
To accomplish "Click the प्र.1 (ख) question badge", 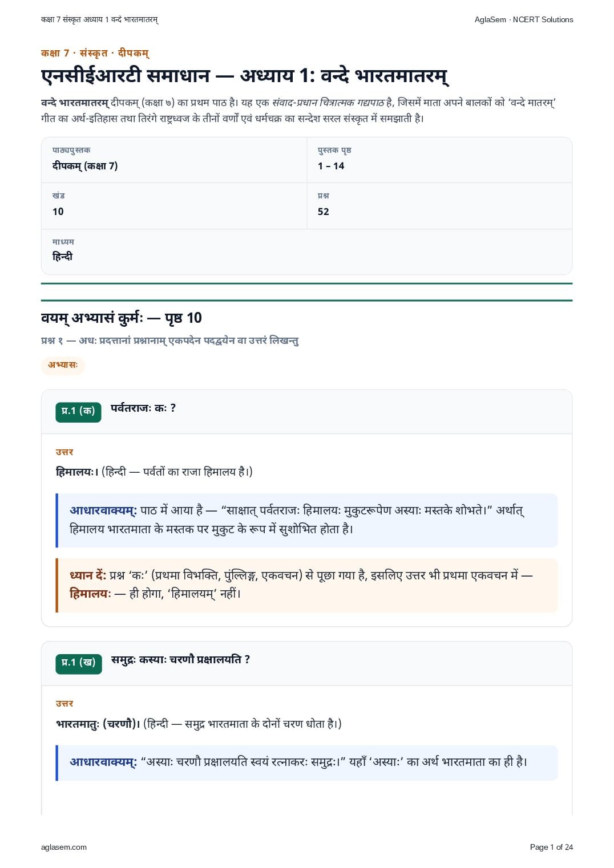I will tap(79, 664).
